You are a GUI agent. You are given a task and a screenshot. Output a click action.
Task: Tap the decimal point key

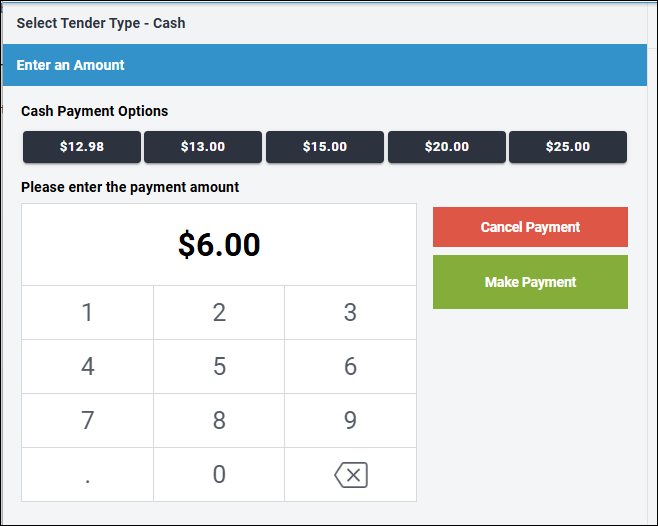[87, 474]
